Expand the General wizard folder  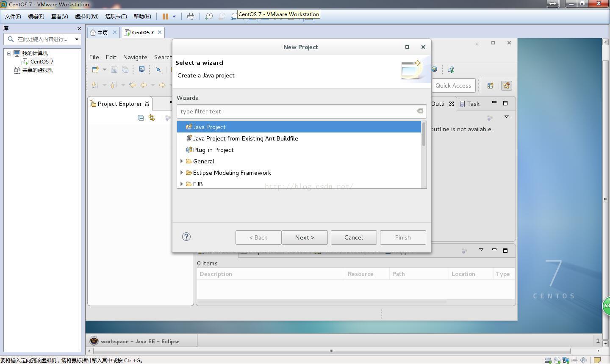coord(182,161)
